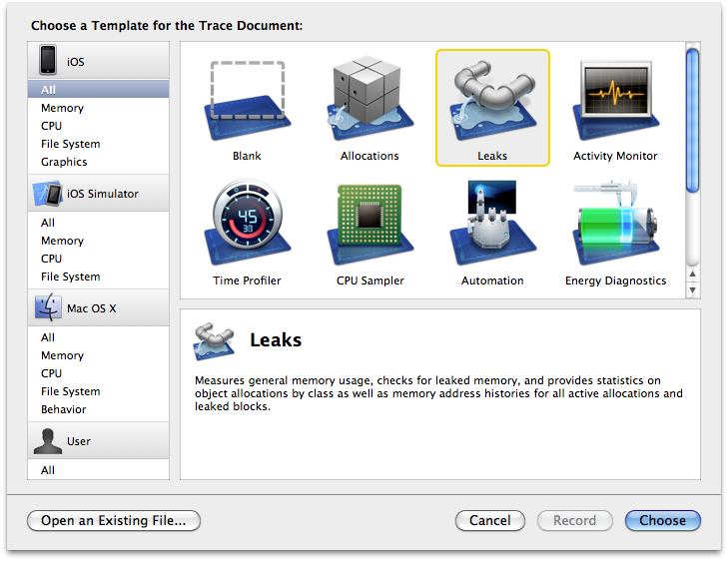Click the scrollbar down arrow

pyautogui.click(x=692, y=290)
